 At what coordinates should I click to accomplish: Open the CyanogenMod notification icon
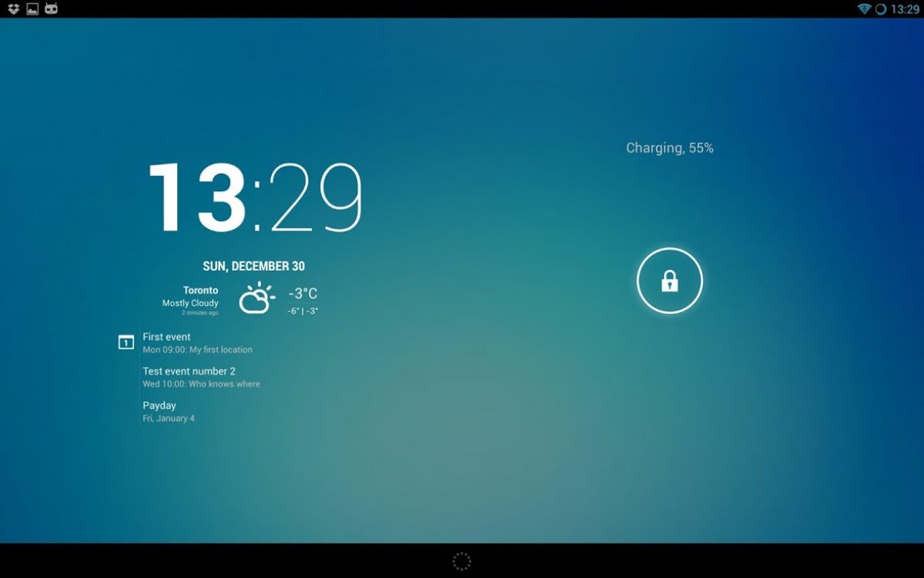[52, 9]
